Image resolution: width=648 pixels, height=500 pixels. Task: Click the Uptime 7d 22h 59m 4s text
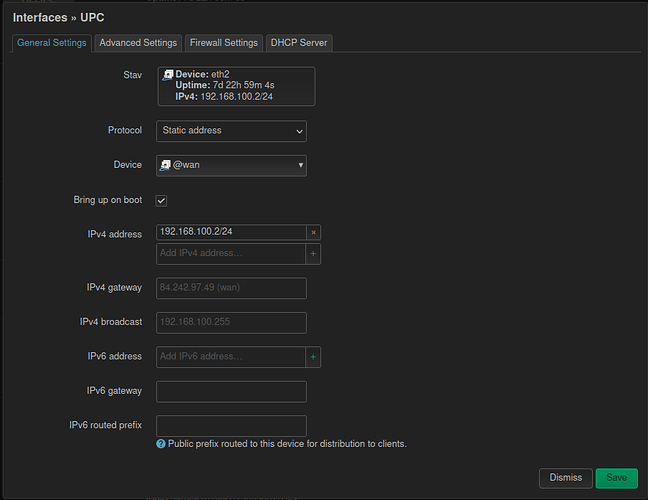[225, 85]
